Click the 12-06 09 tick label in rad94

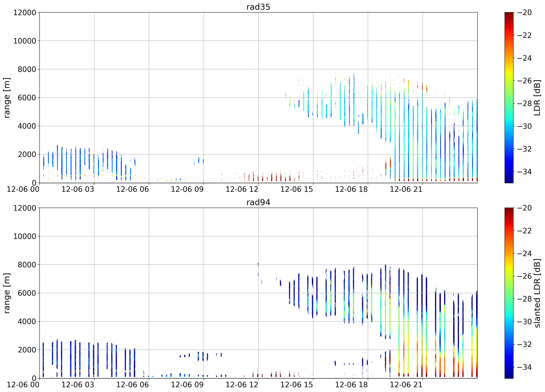click(187, 385)
